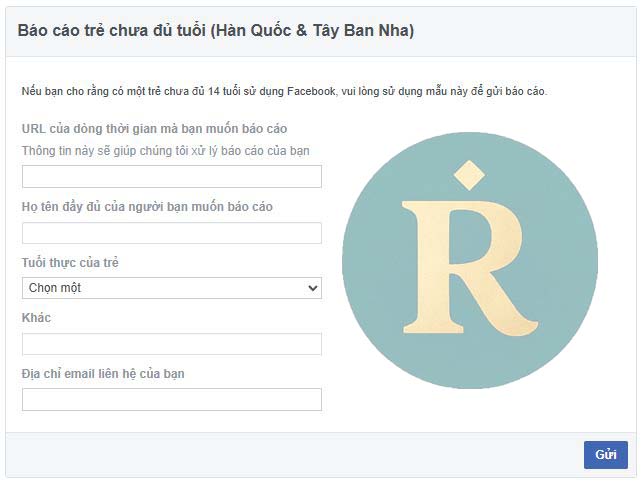Focus the timeline URL input field
This screenshot has width=643, height=490.
(x=172, y=177)
